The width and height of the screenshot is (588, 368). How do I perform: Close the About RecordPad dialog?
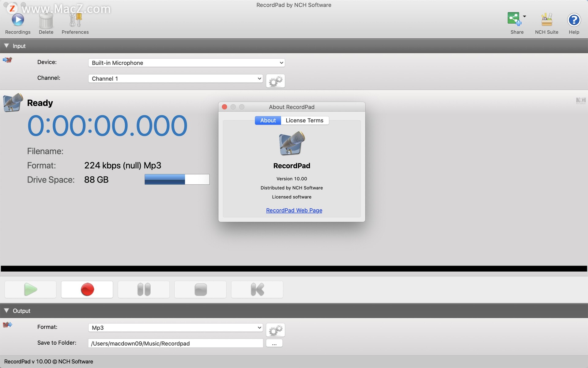[224, 107]
